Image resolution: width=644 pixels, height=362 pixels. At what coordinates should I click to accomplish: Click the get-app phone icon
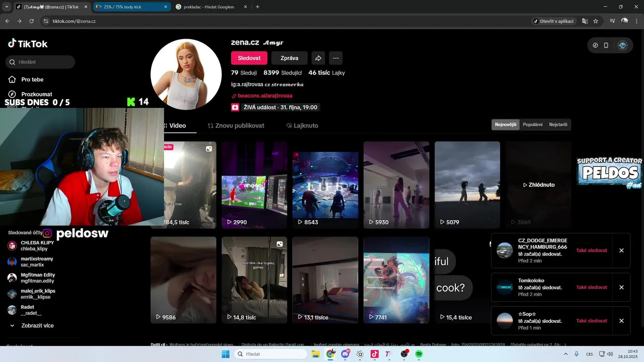[606, 45]
